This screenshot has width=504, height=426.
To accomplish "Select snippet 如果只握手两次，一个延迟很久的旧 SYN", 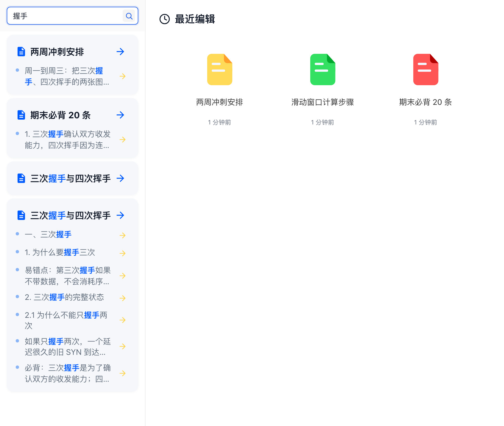I will [68, 346].
